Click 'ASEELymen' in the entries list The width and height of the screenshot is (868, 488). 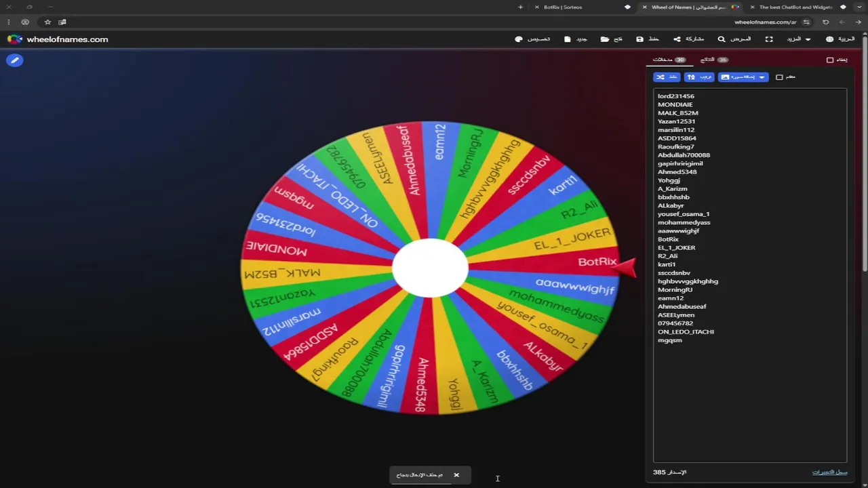676,315
